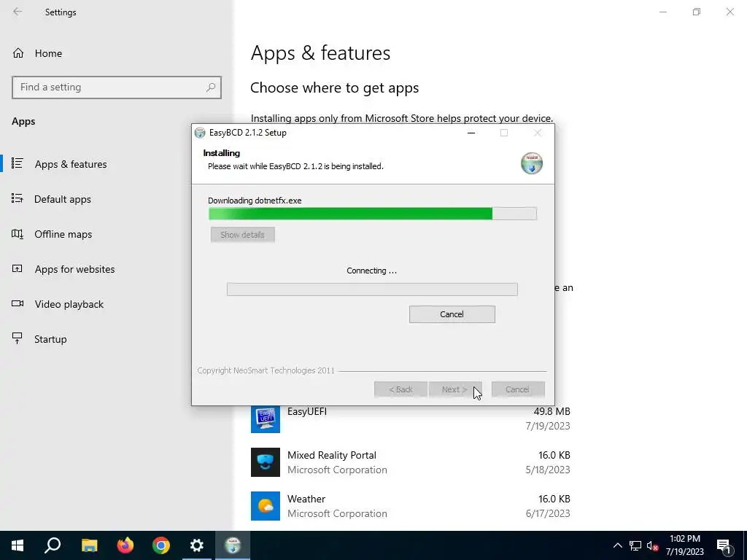The image size is (747, 560).
Task: Launch Firefox from taskbar
Action: pyautogui.click(x=125, y=545)
